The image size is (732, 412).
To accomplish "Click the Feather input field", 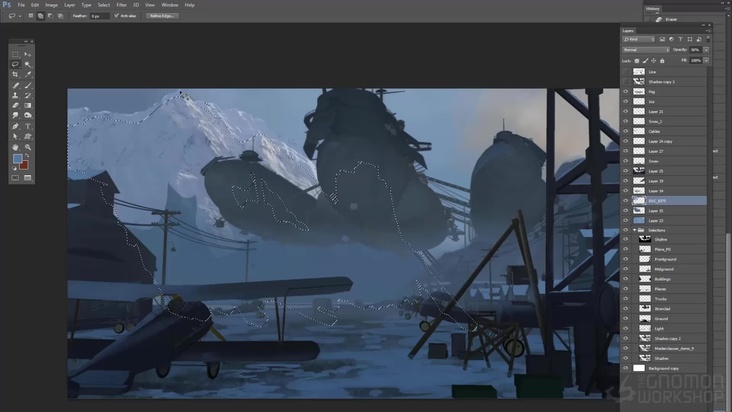I will click(x=100, y=16).
